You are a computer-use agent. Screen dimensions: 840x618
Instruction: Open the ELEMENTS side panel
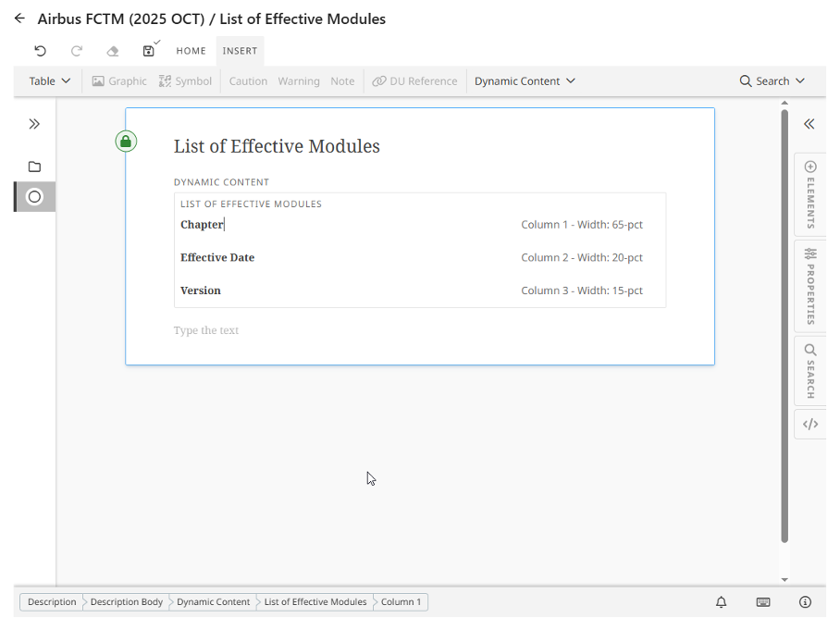[x=810, y=194]
